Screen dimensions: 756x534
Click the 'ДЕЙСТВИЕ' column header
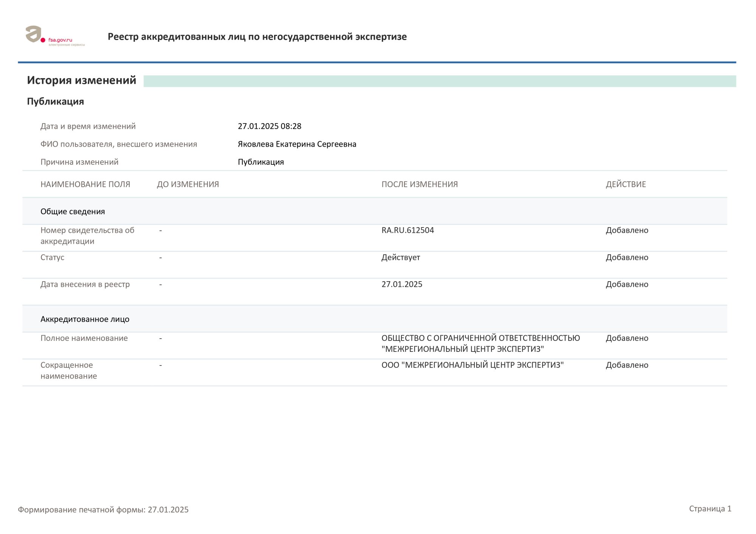626,184
